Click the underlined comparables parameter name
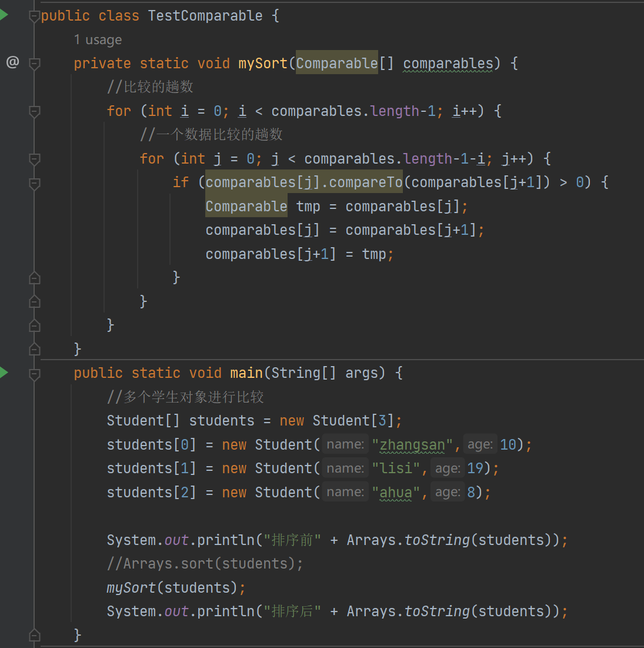 point(448,63)
